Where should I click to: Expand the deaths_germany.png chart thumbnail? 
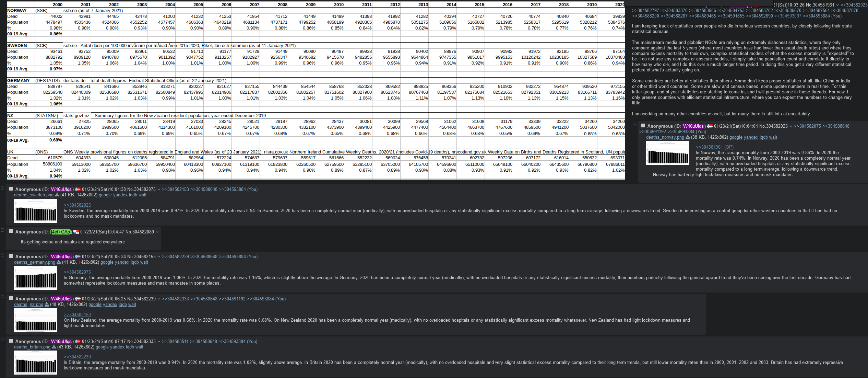35,278
